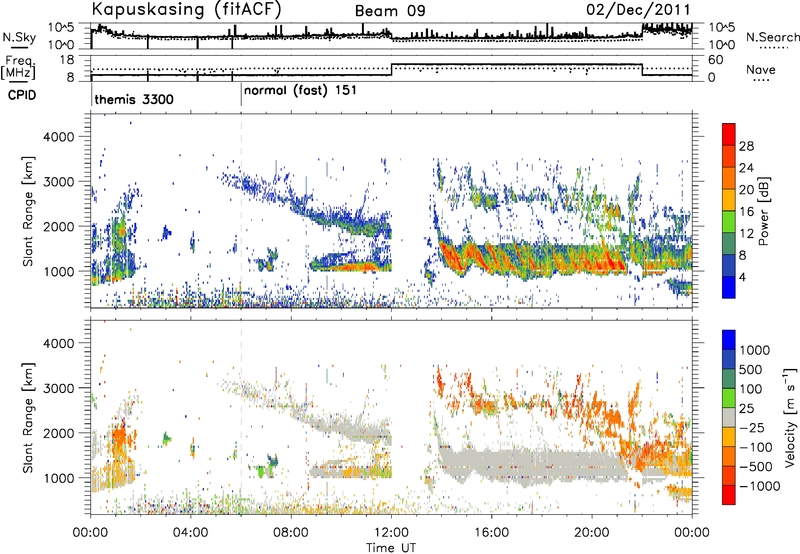Click the power colorbar value '4'

[743, 278]
